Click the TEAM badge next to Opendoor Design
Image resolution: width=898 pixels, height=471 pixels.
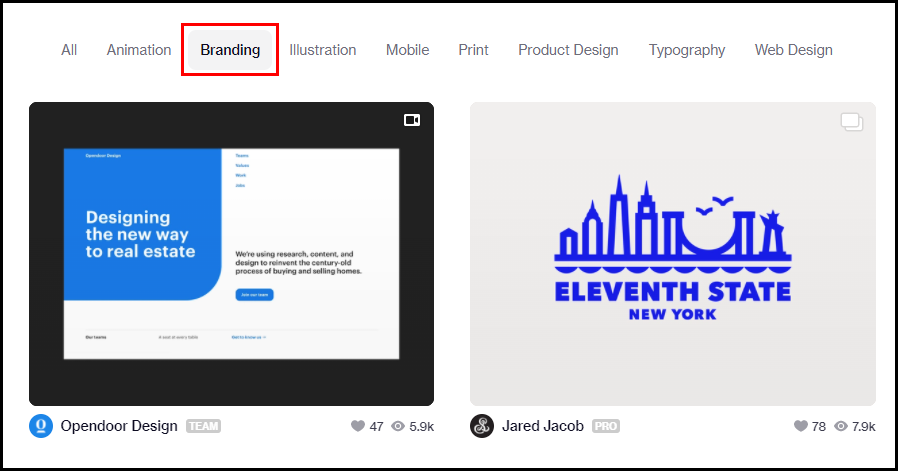coord(203,426)
